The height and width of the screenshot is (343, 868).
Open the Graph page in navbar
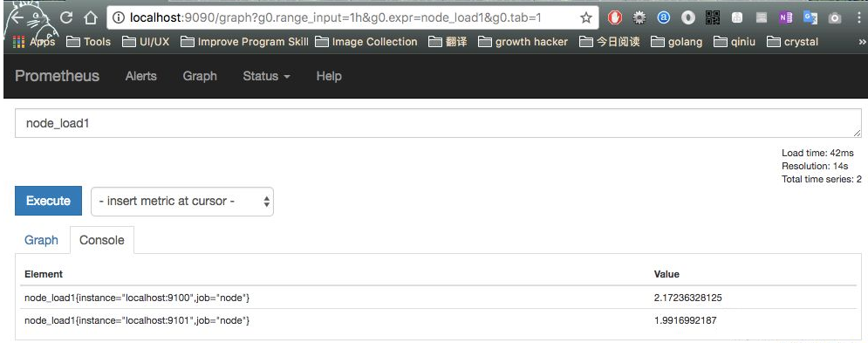point(200,76)
